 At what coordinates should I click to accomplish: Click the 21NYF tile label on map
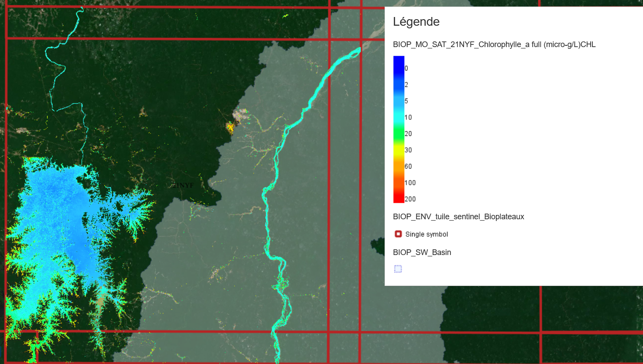182,185
